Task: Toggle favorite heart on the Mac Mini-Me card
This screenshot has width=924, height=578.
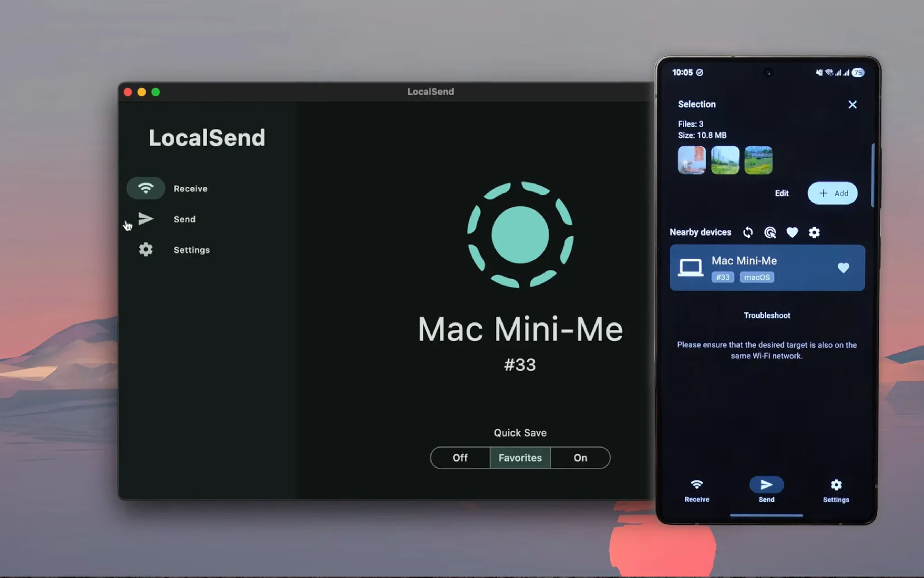Action: pos(843,268)
